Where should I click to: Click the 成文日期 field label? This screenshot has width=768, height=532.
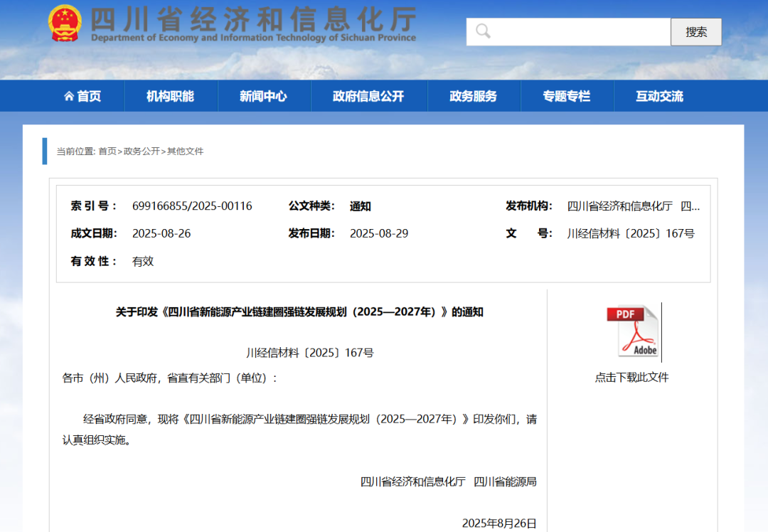click(94, 233)
